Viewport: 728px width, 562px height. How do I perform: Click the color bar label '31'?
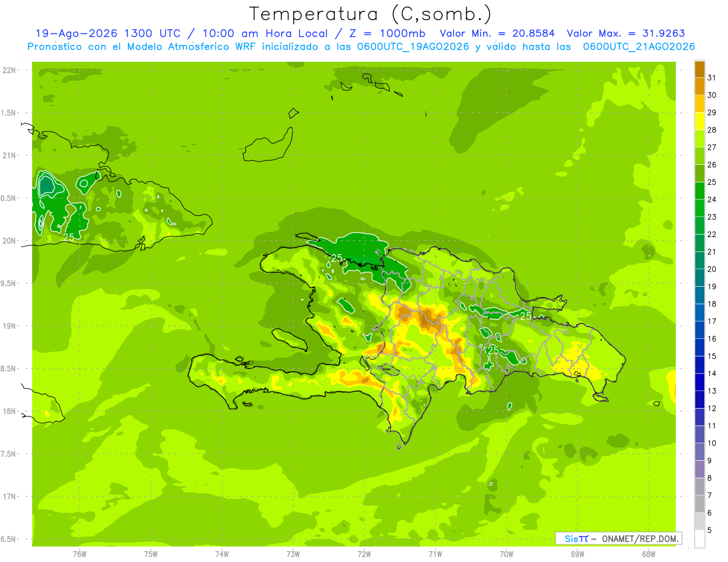[x=712, y=78]
